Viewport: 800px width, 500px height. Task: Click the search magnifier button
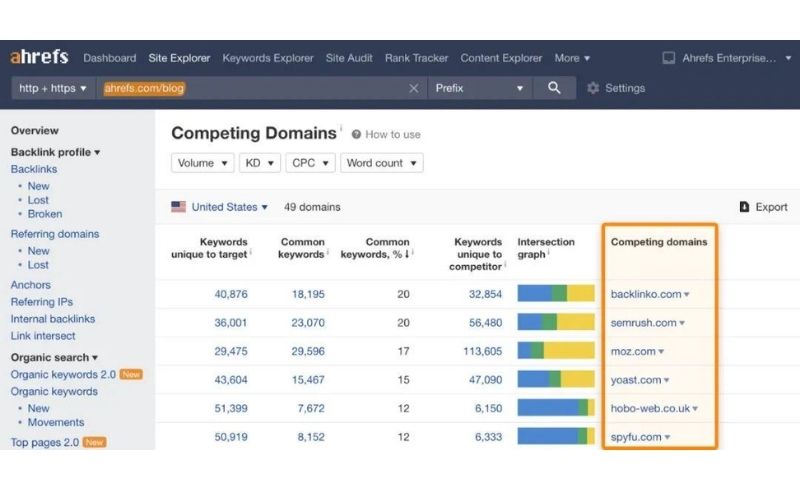tap(554, 88)
